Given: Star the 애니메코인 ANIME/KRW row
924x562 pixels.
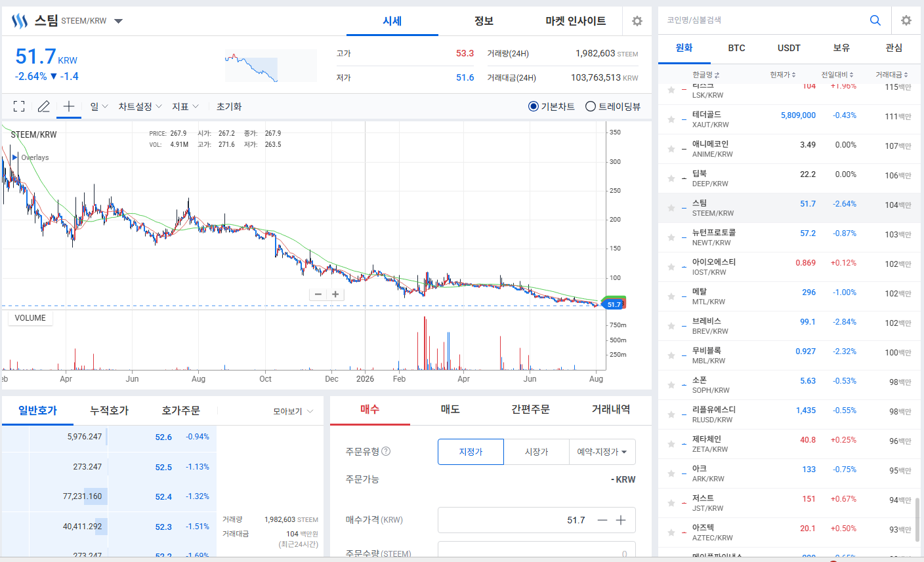Looking at the screenshot, I should pos(671,149).
